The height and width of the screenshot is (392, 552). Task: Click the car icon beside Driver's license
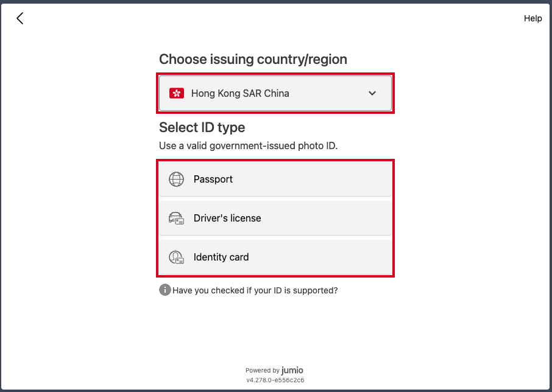point(176,218)
